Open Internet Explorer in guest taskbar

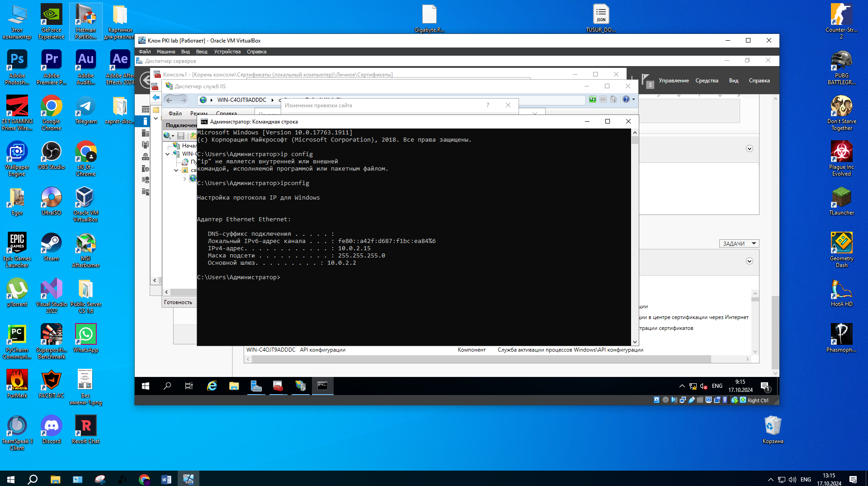[212, 386]
